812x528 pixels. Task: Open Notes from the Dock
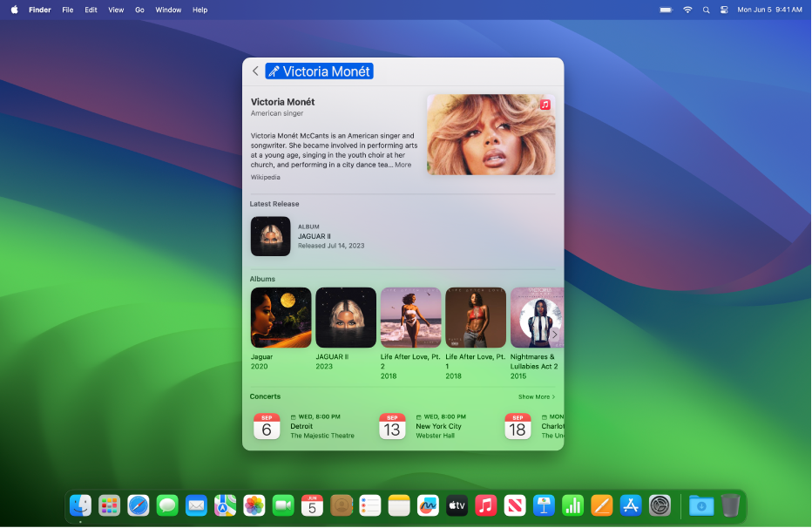399,505
